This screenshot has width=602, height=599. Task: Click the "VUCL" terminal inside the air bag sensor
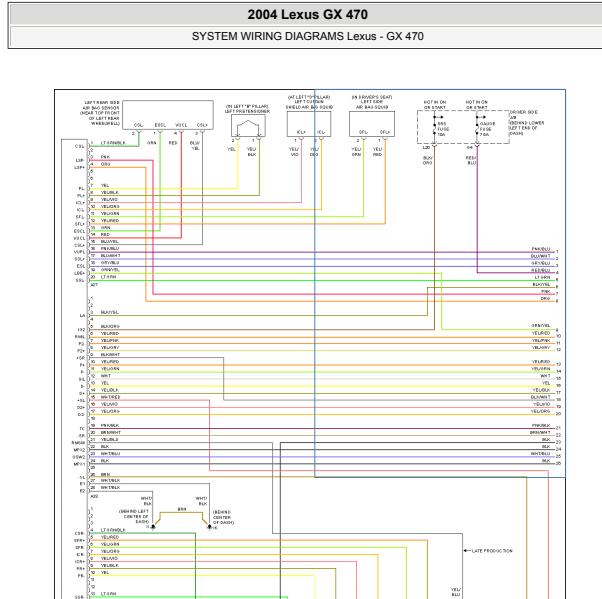(181, 125)
